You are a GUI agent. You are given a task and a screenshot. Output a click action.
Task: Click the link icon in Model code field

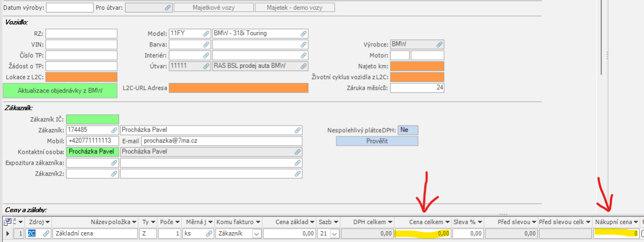(x=206, y=34)
